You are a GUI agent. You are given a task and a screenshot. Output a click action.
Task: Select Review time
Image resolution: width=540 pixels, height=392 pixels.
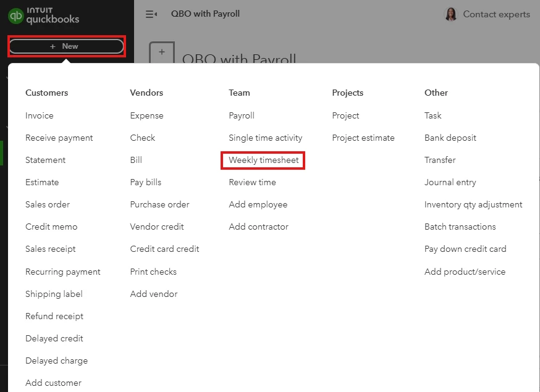tap(253, 182)
